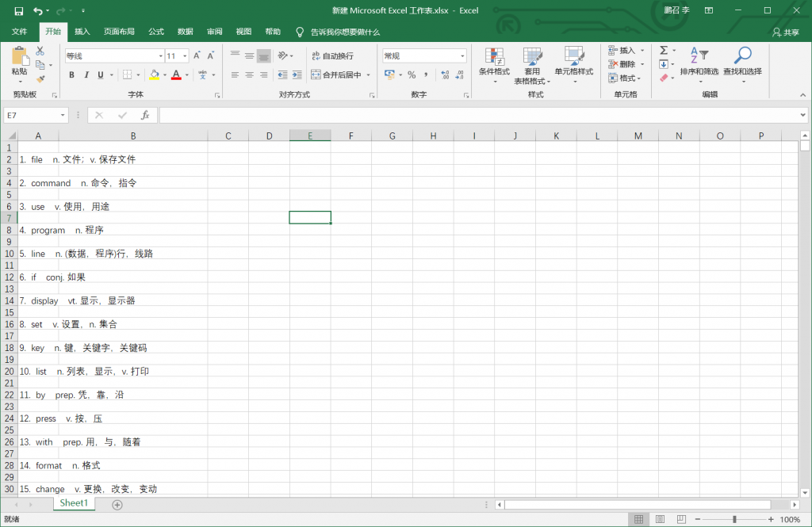Image resolution: width=812 pixels, height=527 pixels.
Task: Click the percent style icon
Action: coord(412,75)
